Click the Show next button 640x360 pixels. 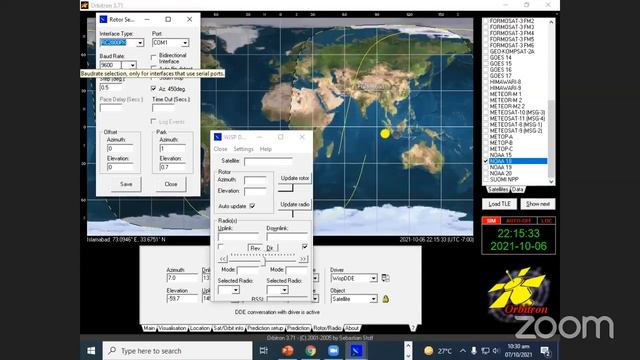coord(538,204)
